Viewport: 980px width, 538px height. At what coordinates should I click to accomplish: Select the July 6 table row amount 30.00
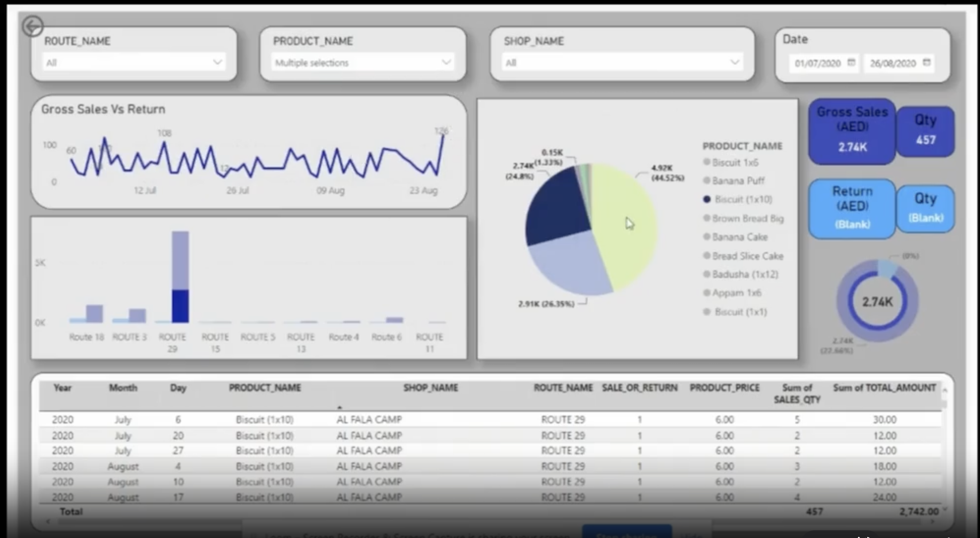884,419
